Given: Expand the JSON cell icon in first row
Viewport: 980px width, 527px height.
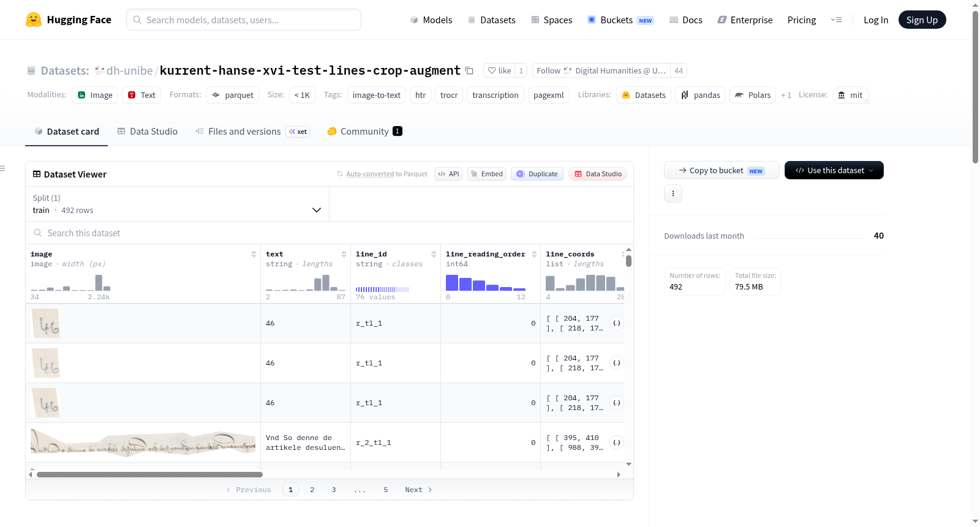Looking at the screenshot, I should point(617,323).
